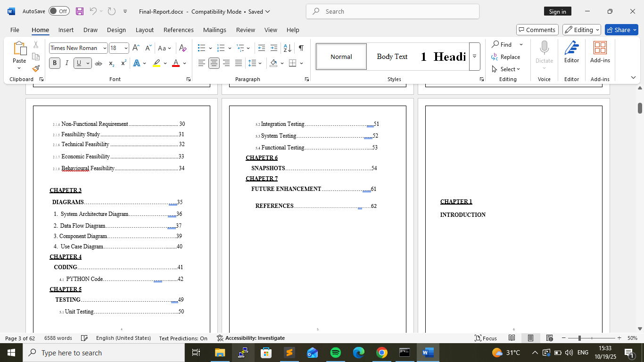Click the Show/Hide paragraph marks icon
644x362 pixels.
tap(301, 48)
